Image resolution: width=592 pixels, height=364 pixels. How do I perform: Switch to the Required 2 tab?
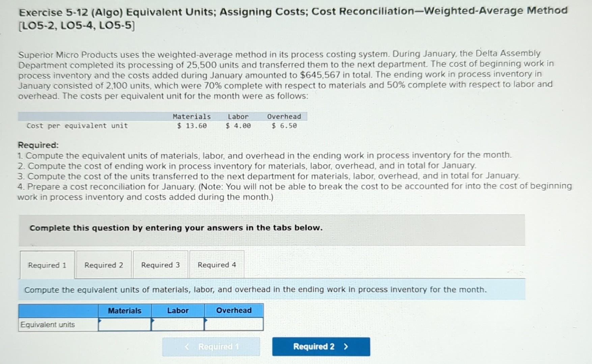coord(104,265)
